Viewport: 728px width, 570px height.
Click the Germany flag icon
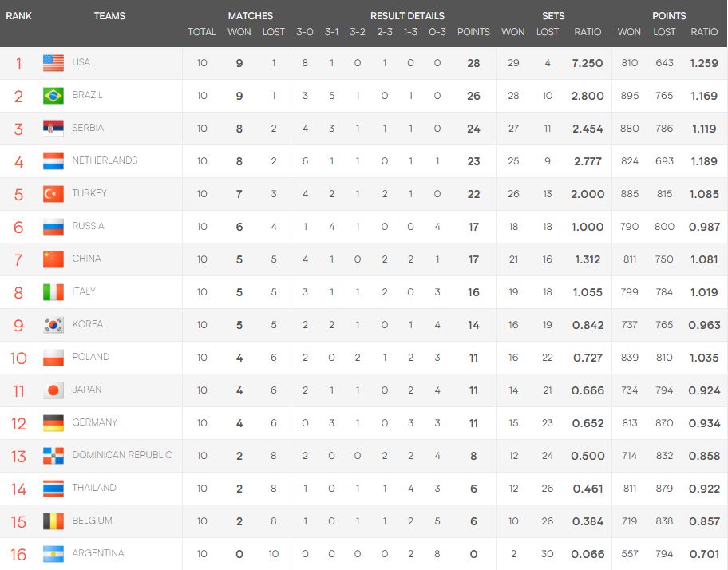coord(53,423)
